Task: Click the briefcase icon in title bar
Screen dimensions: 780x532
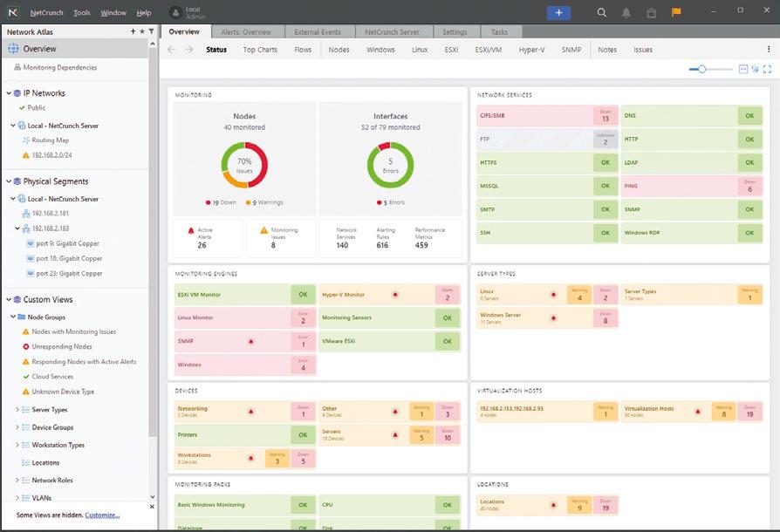Action: [x=651, y=13]
